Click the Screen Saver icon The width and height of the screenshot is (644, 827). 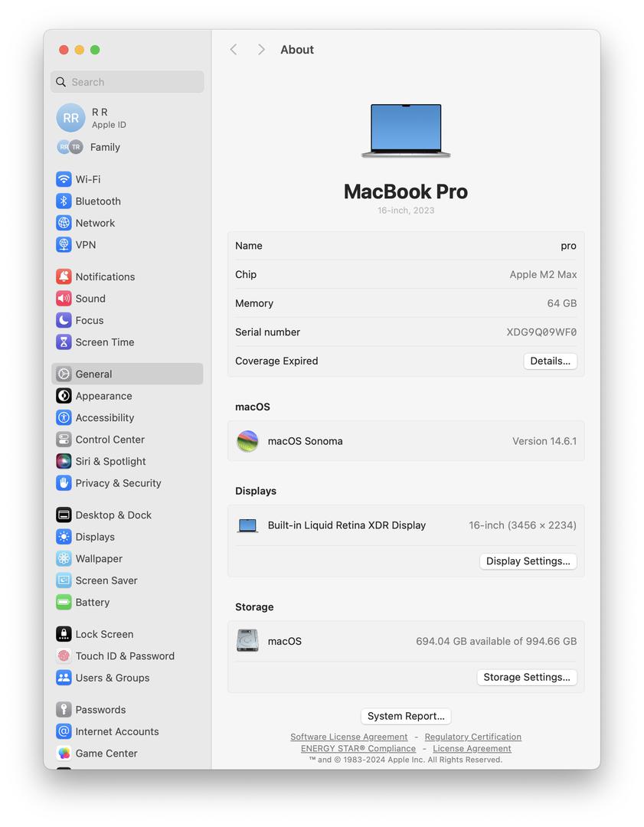64,580
